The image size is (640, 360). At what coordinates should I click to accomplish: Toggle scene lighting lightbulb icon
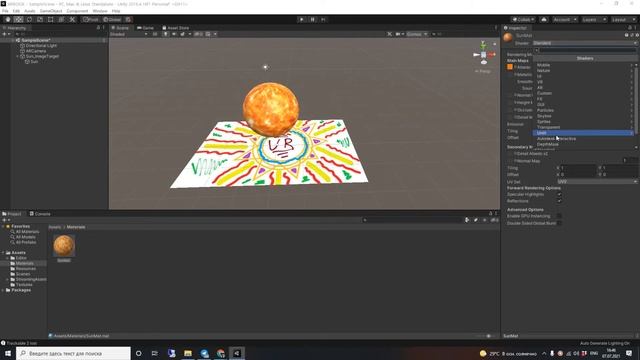[165, 34]
